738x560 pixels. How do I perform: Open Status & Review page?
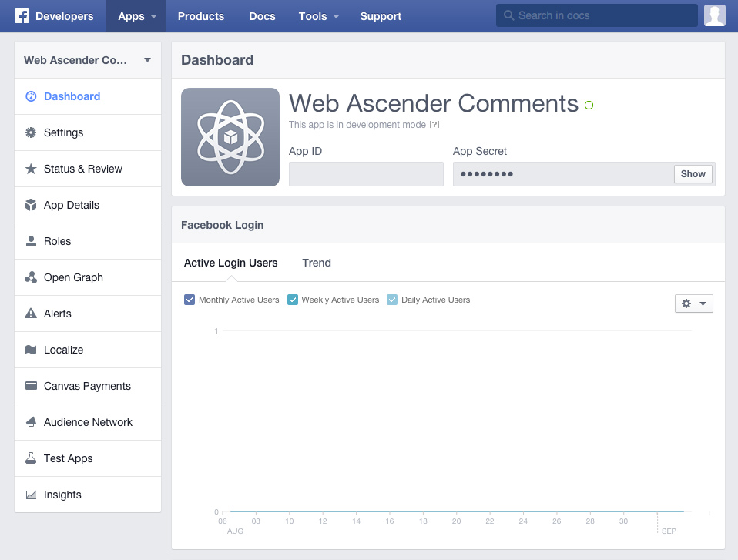pos(88,169)
